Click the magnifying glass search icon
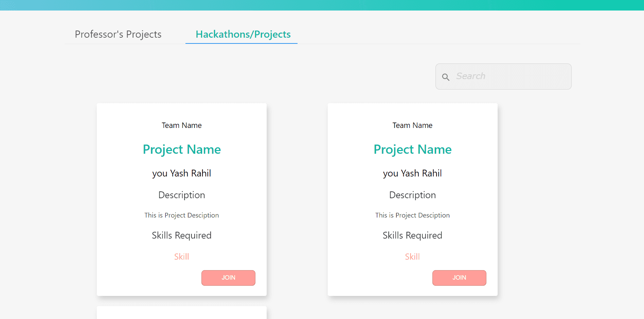The image size is (644, 319). point(446,77)
